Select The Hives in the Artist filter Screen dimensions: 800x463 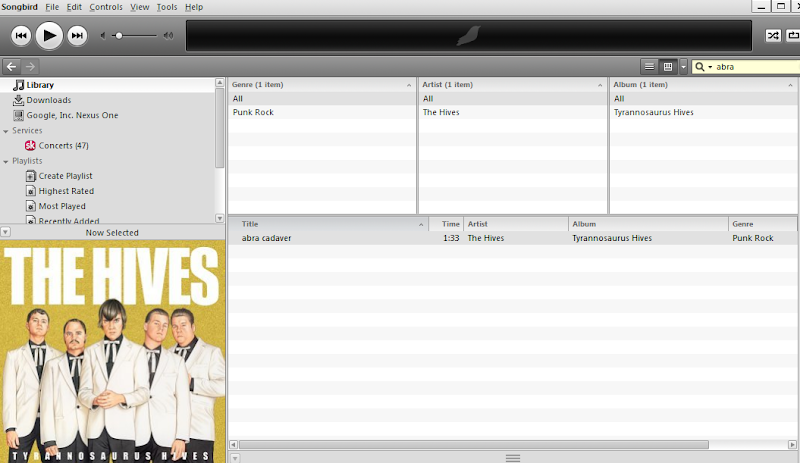click(x=512, y=112)
